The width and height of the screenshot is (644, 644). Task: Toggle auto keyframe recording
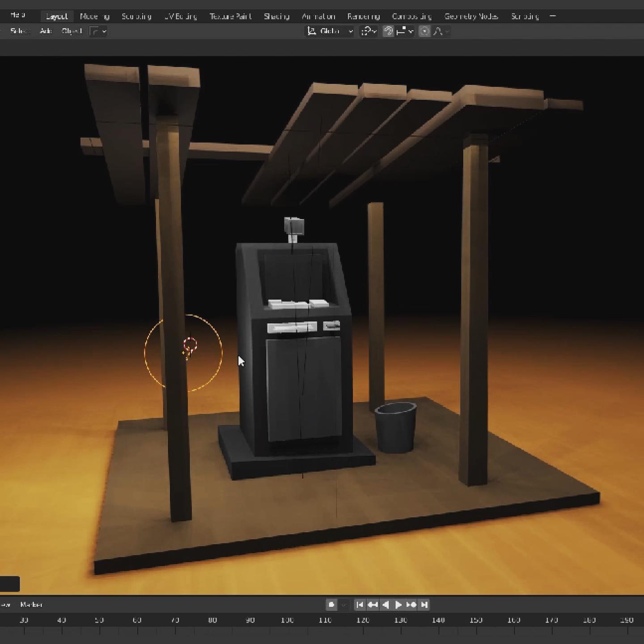tap(332, 605)
